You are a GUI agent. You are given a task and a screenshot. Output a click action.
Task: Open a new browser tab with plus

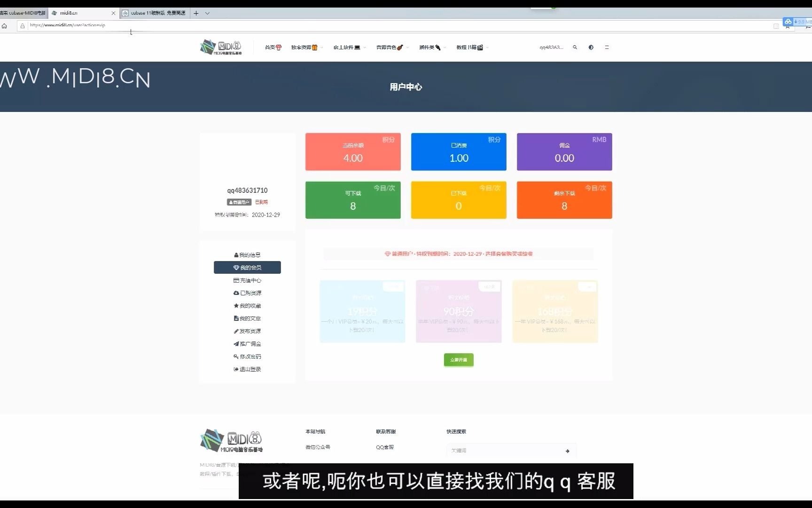coord(196,13)
